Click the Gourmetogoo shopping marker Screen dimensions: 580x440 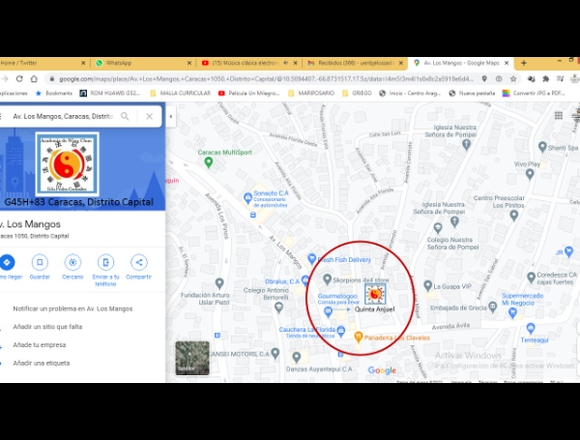pyautogui.click(x=328, y=312)
